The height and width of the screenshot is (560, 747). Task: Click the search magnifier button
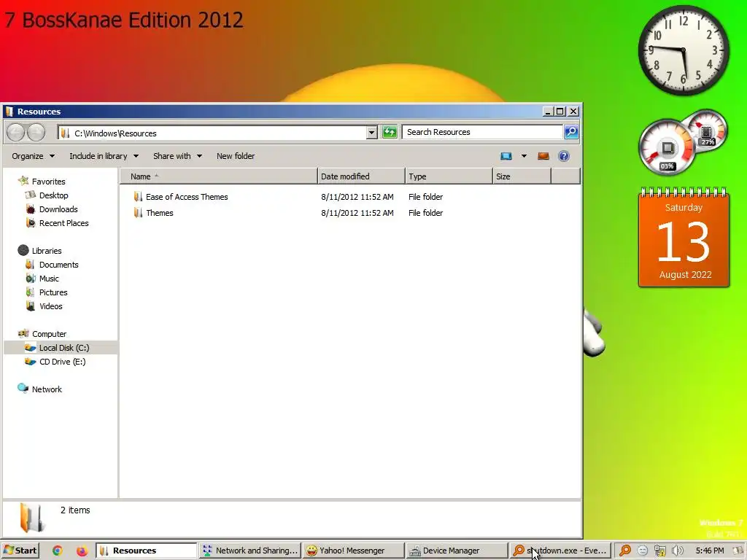click(x=570, y=132)
